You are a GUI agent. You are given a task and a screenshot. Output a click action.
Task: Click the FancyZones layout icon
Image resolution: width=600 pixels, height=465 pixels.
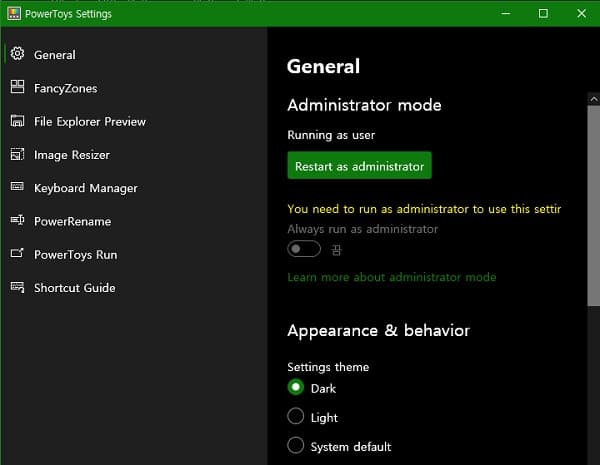click(x=17, y=87)
